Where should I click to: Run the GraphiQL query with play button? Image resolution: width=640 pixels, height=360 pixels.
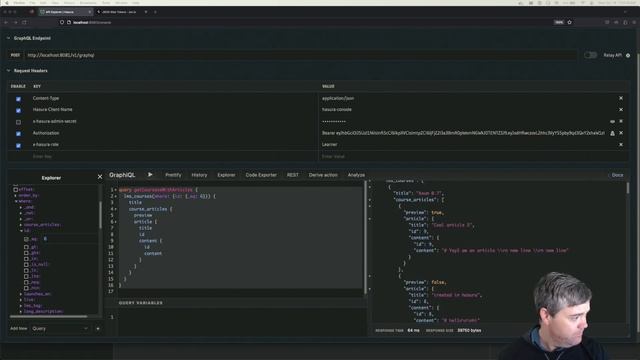click(x=150, y=175)
